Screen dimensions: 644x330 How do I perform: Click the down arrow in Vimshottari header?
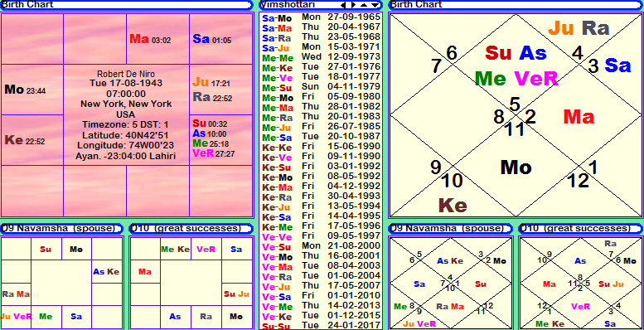375,5
